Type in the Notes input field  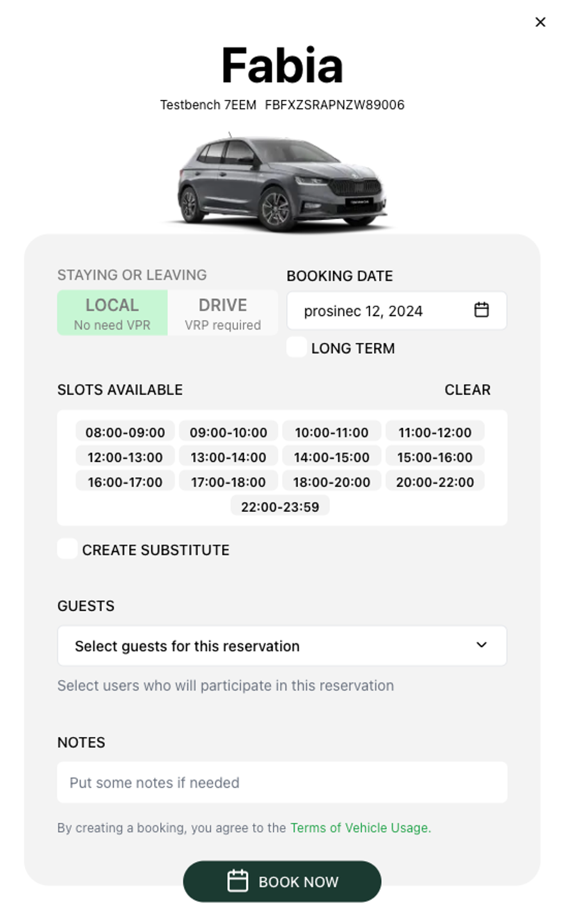pos(281,782)
